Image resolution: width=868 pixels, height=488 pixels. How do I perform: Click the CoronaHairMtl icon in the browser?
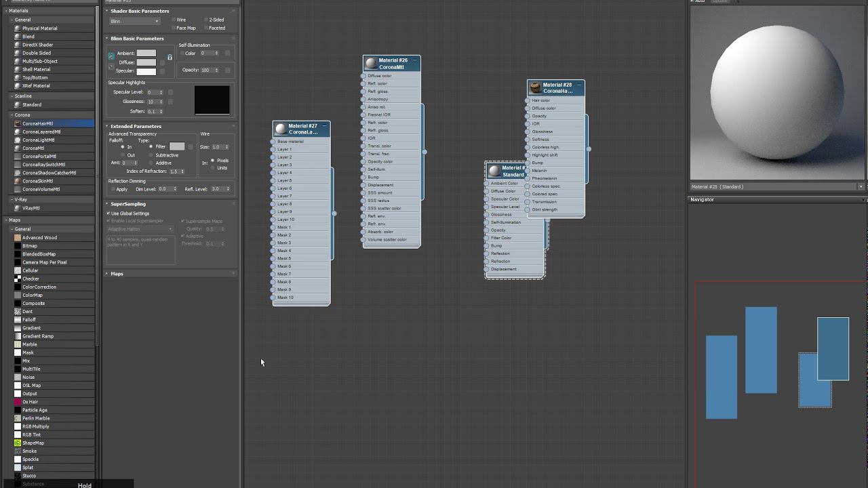click(x=18, y=123)
